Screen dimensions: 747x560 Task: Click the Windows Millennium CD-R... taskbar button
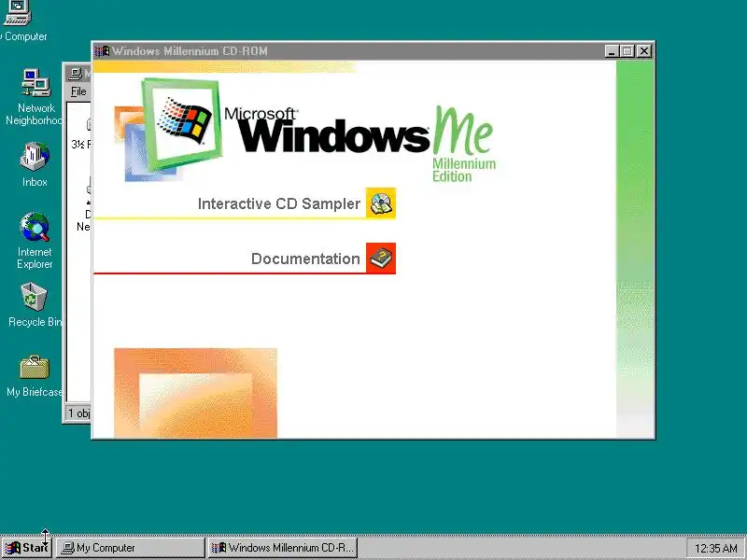tap(283, 548)
